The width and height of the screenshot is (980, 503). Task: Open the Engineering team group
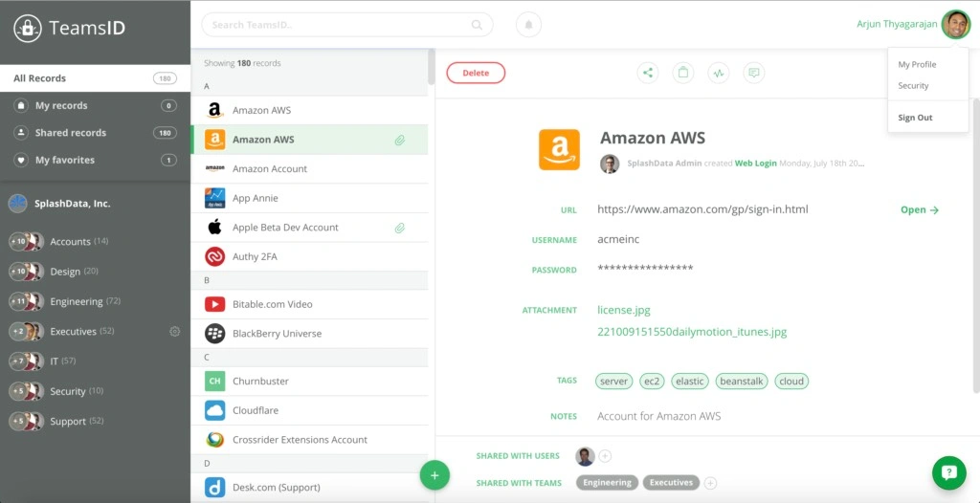click(95, 301)
